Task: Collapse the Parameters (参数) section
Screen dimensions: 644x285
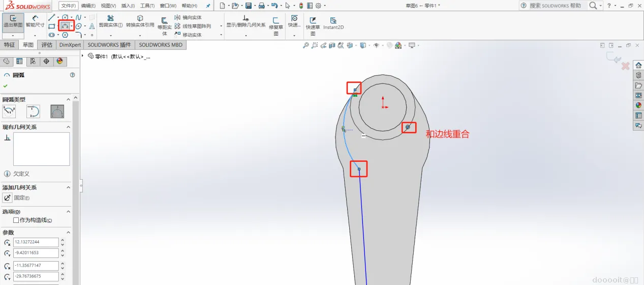Action: 69,232
